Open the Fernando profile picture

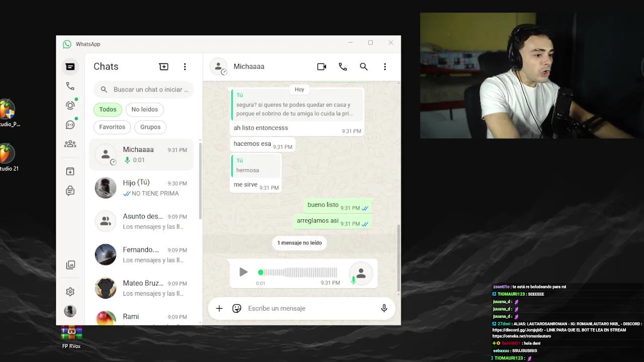(x=106, y=255)
